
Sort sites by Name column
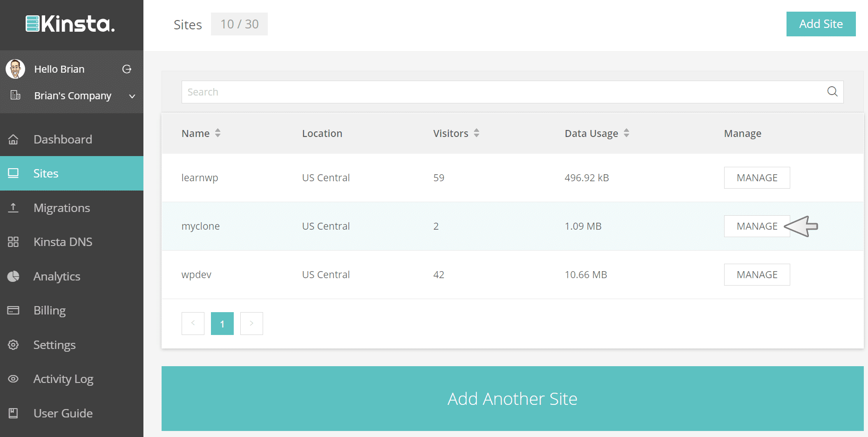[x=217, y=133]
